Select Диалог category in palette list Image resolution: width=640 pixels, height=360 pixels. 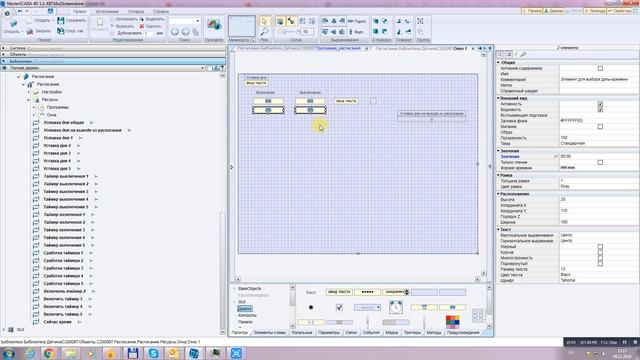point(244,309)
